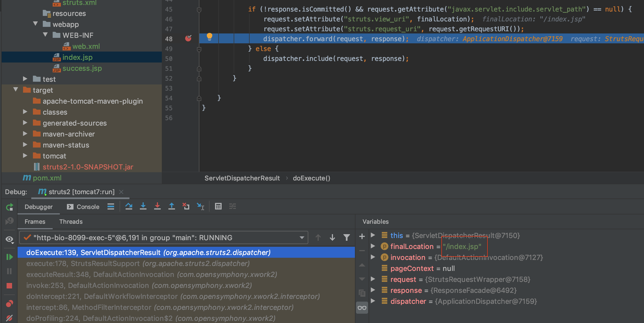Click the Step Out icon
The width and height of the screenshot is (644, 323).
click(172, 206)
